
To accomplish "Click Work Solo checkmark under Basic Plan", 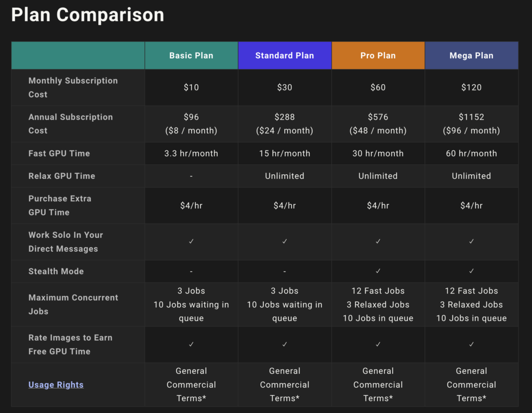I will (191, 242).
